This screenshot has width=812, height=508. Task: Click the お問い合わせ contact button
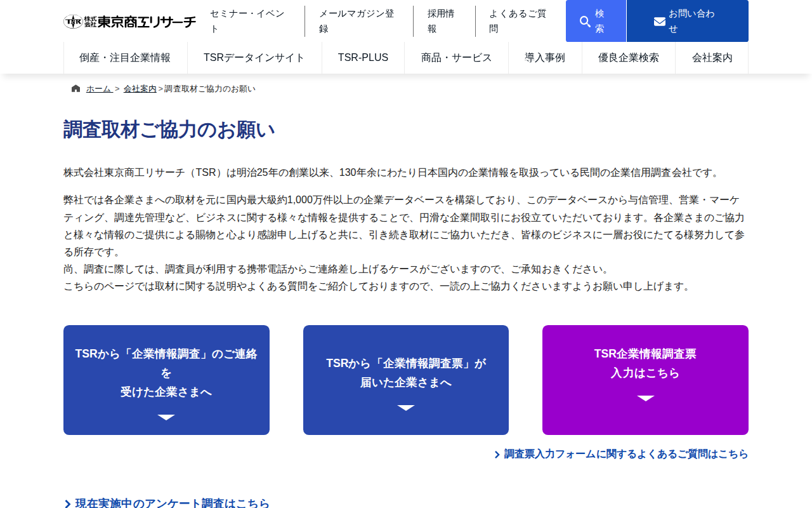688,21
